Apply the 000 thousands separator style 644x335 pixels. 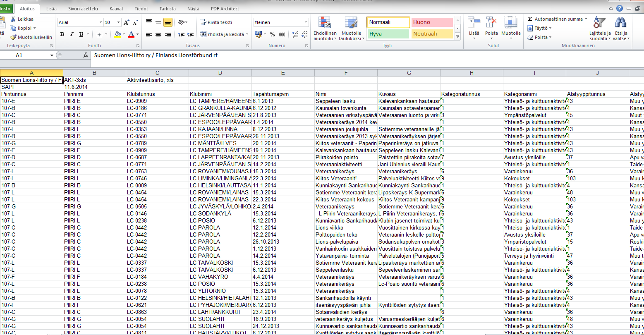282,34
